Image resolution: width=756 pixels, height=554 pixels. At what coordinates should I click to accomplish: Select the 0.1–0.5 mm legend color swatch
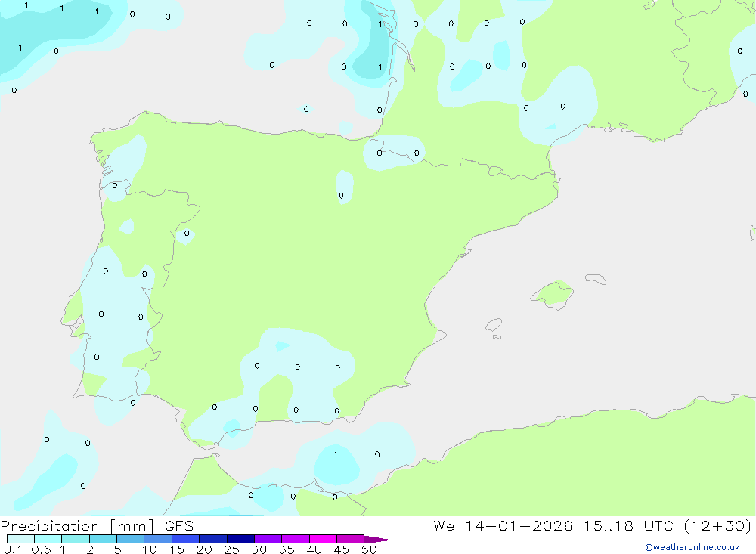click(x=20, y=539)
